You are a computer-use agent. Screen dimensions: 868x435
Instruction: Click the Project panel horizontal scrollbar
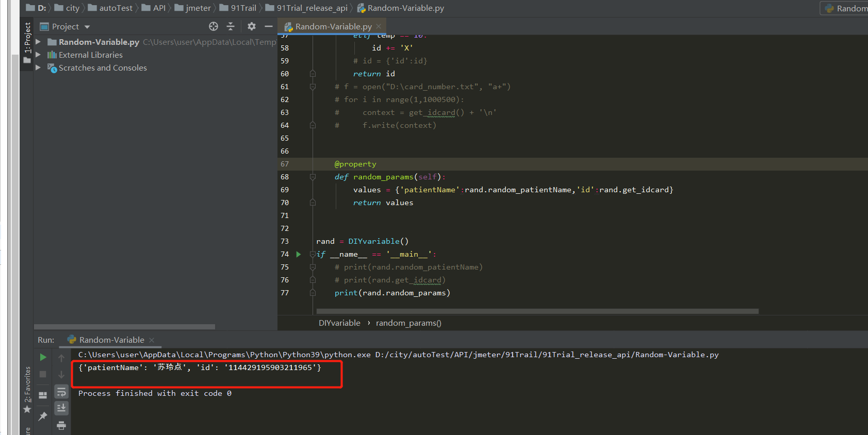point(124,327)
